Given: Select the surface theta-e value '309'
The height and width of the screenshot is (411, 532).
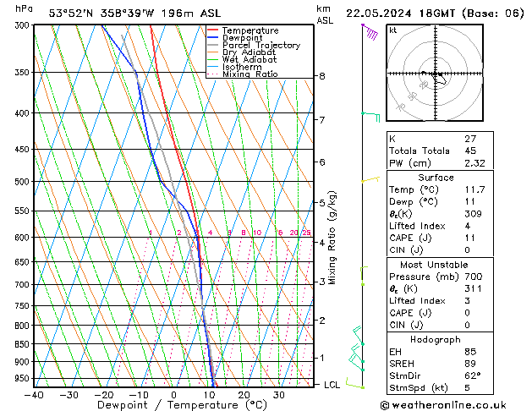Looking at the screenshot, I should pos(473,214).
